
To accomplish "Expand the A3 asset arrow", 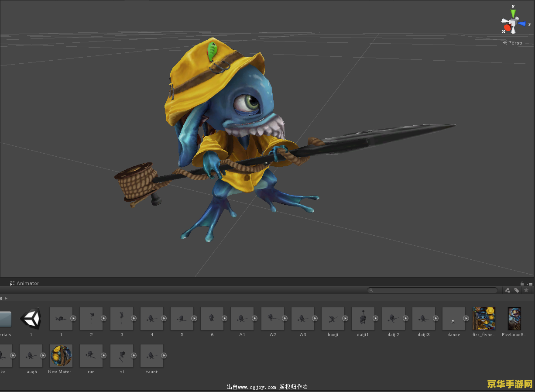I will click(315, 318).
